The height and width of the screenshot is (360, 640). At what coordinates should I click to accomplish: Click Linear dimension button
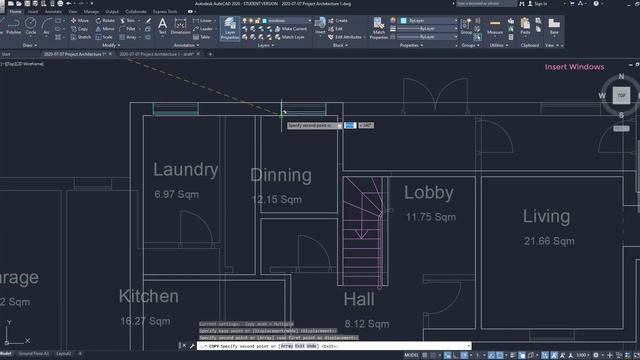203,20
